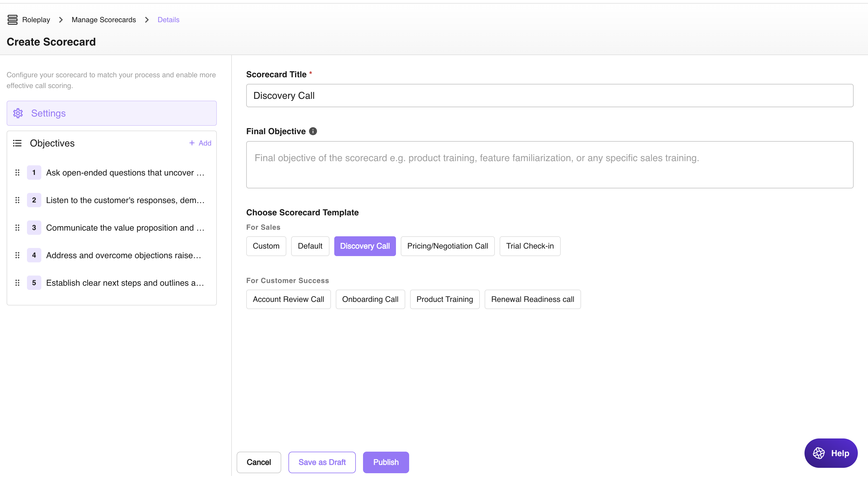Screen dimensions: 868x478
Task: Open the Settings gear icon panel
Action: (18, 113)
